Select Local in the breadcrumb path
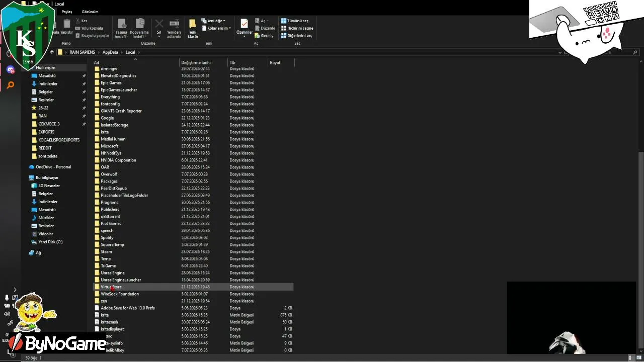Image resolution: width=644 pixels, height=362 pixels. tap(130, 52)
